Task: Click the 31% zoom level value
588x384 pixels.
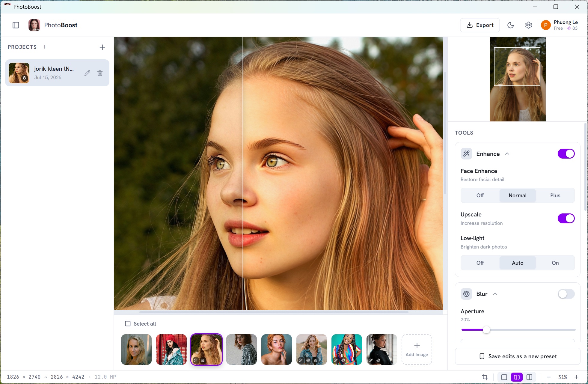Action: pos(563,377)
